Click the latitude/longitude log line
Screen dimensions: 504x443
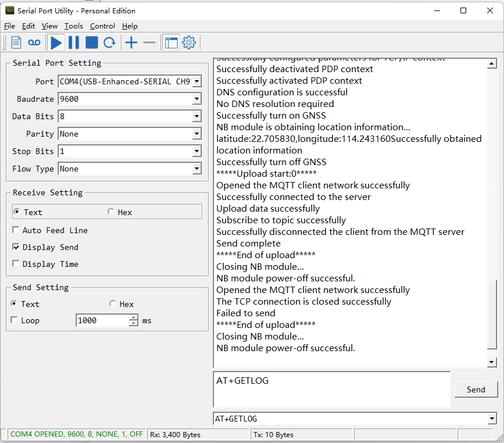point(349,144)
